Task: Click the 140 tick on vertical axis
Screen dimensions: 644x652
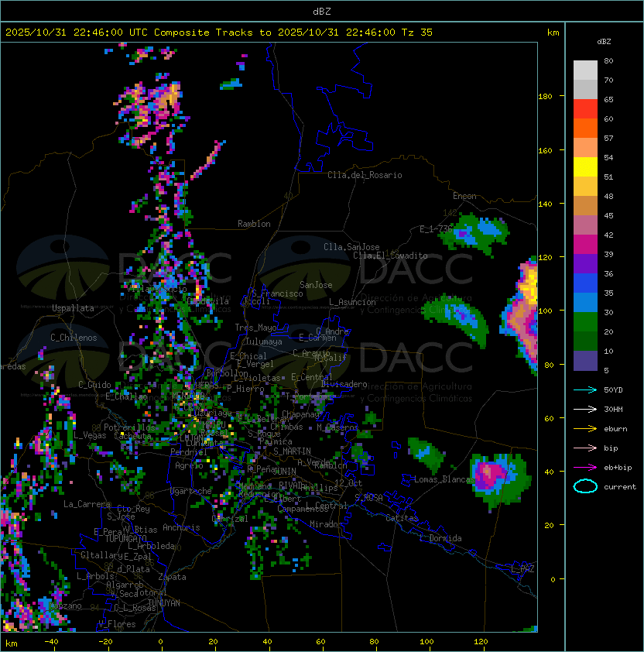Action: pyautogui.click(x=545, y=204)
